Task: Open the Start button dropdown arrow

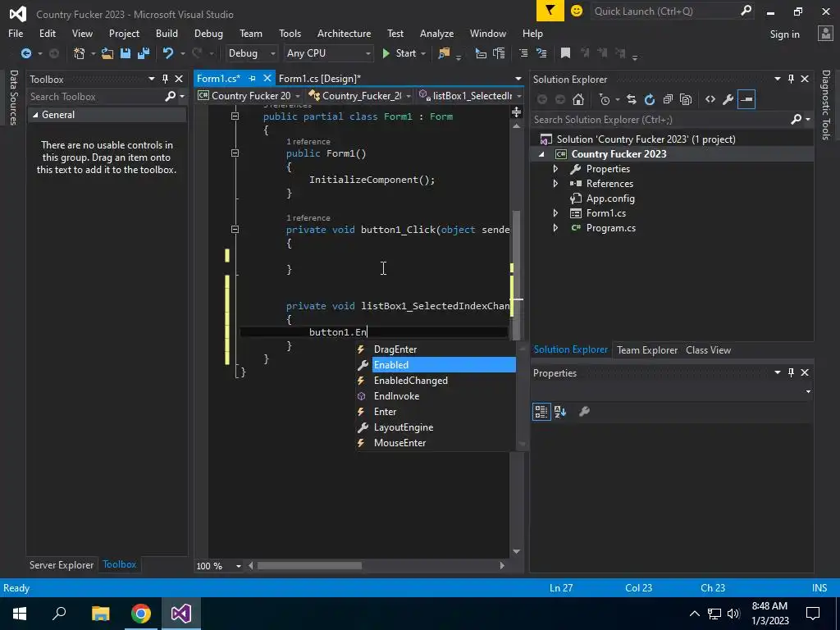Action: pyautogui.click(x=423, y=53)
